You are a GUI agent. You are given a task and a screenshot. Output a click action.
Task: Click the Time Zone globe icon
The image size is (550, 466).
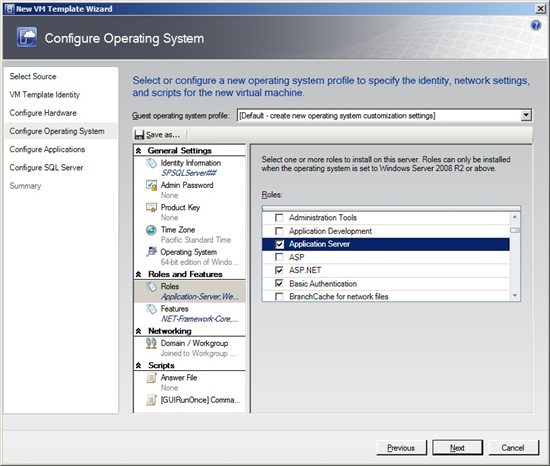pyautogui.click(x=151, y=230)
